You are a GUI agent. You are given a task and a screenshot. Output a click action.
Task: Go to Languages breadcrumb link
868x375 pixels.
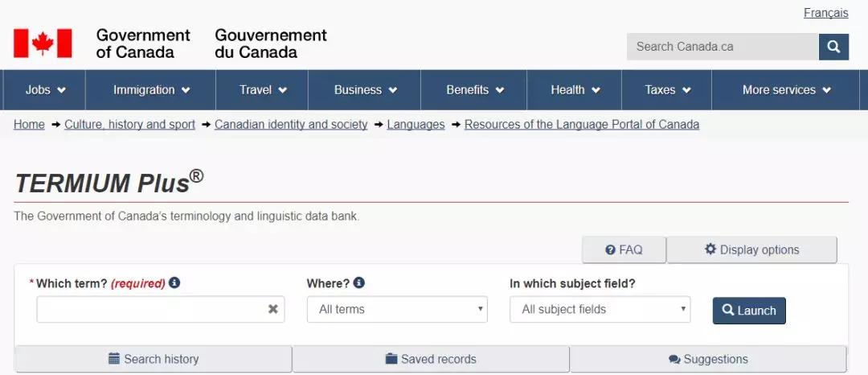coord(416,125)
